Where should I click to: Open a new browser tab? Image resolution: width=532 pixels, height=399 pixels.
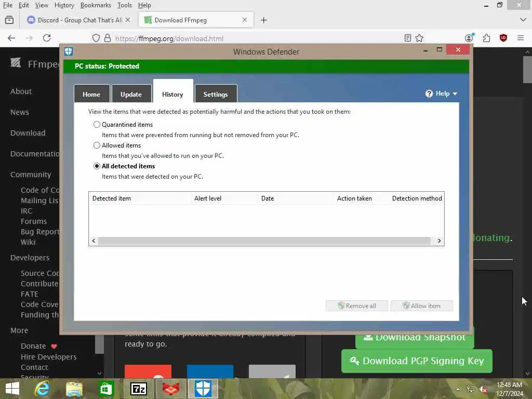coord(263,20)
